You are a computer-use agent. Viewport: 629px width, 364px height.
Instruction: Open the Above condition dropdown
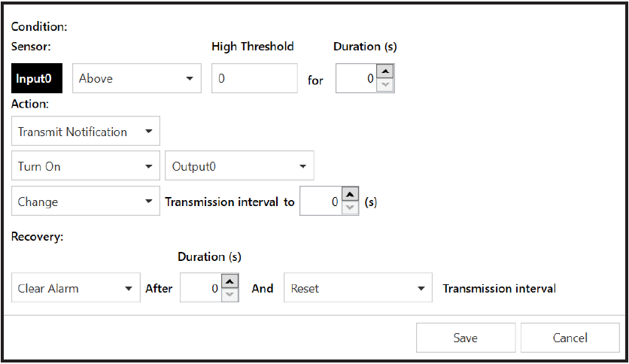136,78
